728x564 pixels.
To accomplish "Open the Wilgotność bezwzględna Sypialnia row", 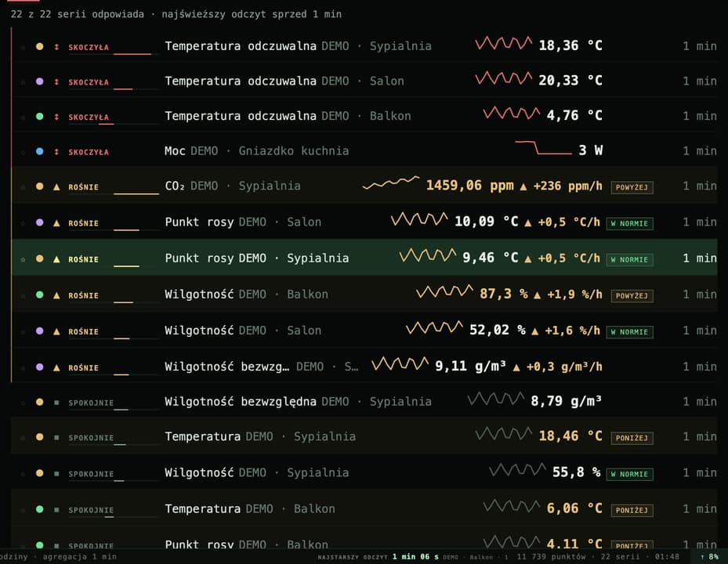I will (x=364, y=402).
